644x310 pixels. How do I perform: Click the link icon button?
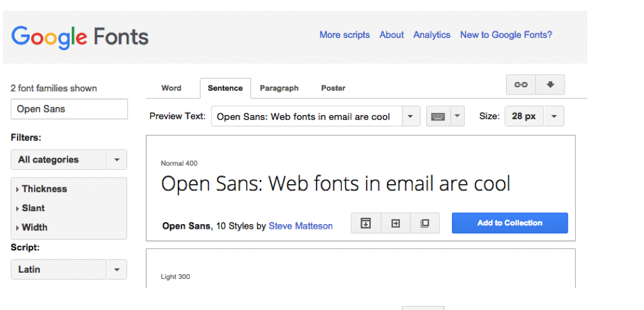click(521, 85)
